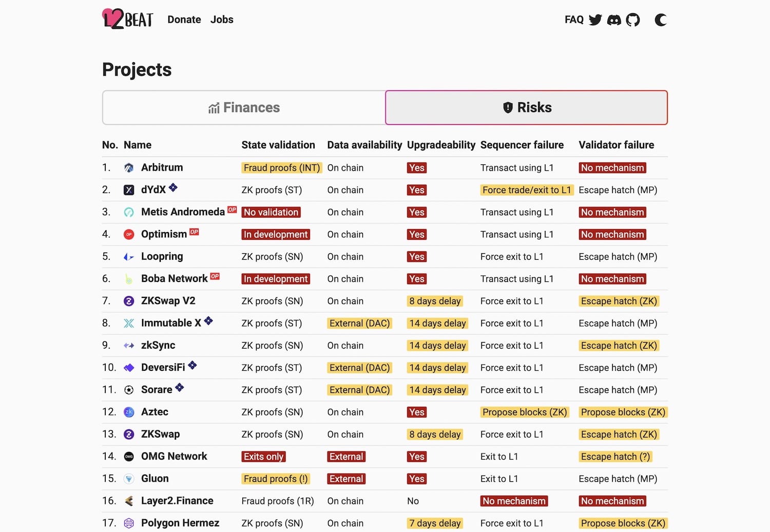The height and width of the screenshot is (532, 770).
Task: Open the Jobs link
Action: tap(222, 20)
